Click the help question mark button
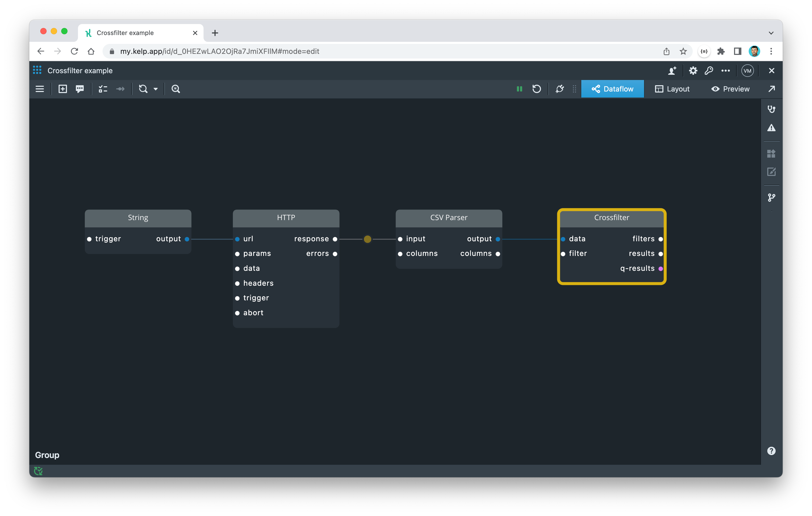812x516 pixels. [x=771, y=451]
